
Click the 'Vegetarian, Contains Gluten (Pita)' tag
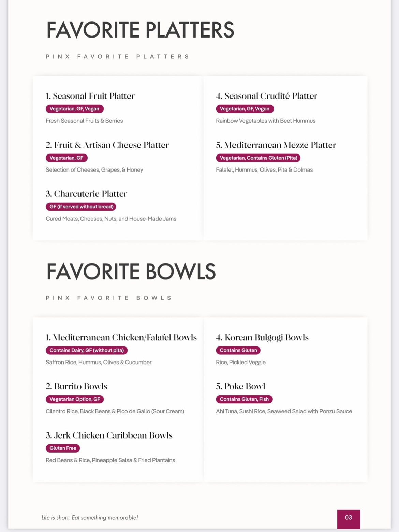point(258,158)
